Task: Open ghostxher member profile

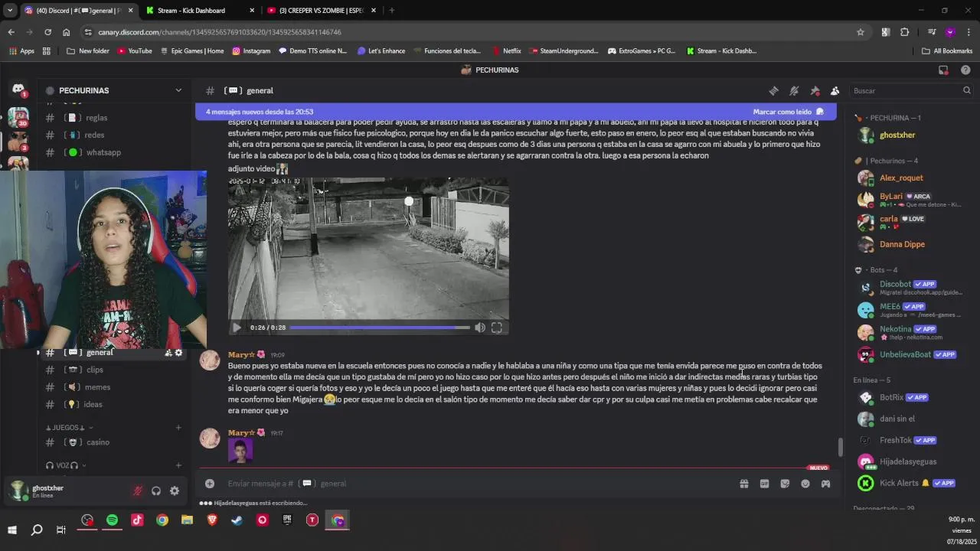Action: (x=911, y=135)
